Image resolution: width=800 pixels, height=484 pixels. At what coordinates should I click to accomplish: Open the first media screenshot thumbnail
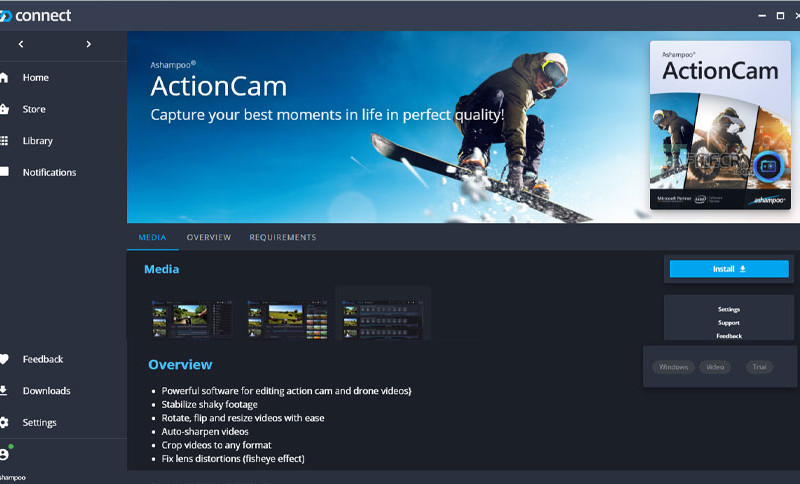pyautogui.click(x=192, y=319)
